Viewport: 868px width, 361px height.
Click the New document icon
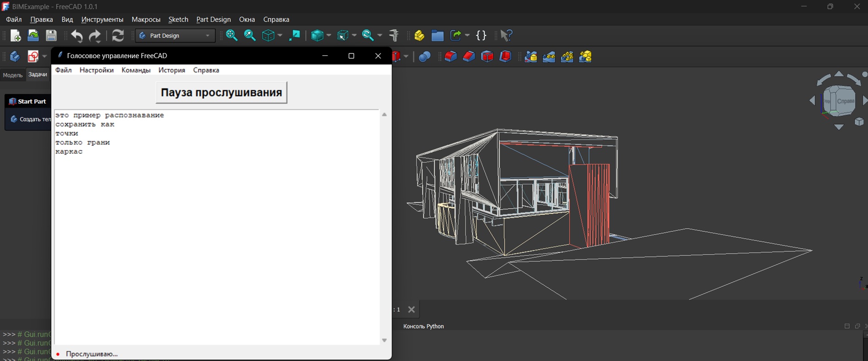click(x=15, y=36)
